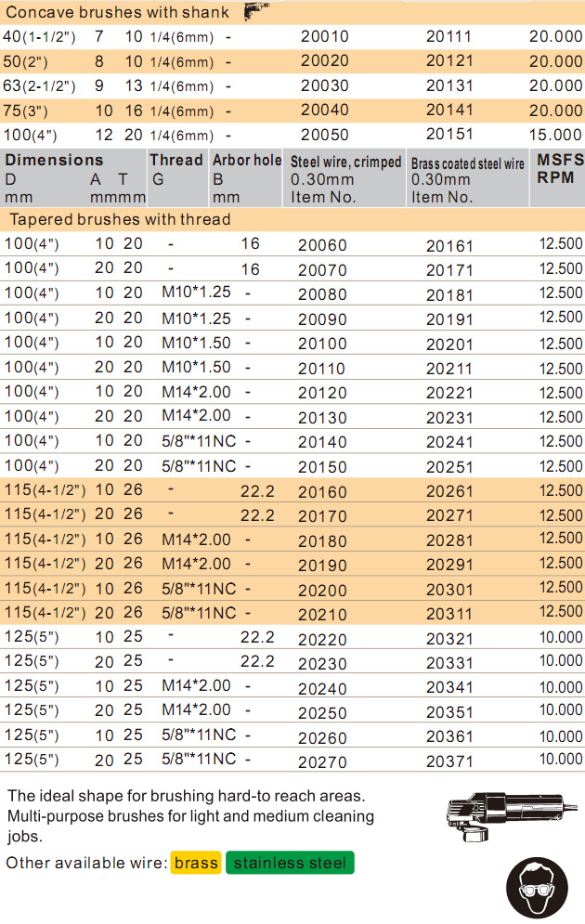Click 12.500 RPM in 20161 row

tap(561, 243)
